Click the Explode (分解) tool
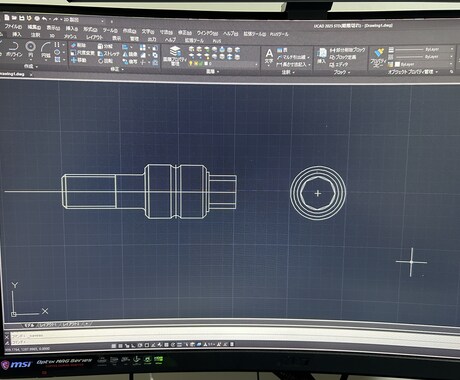This screenshot has width=460, height=380. tap(105, 46)
